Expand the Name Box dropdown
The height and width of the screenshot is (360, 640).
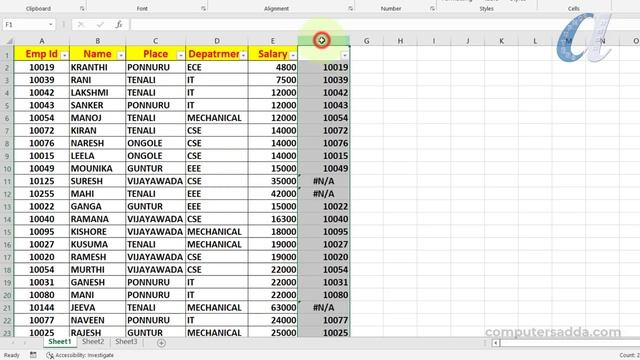click(51, 24)
